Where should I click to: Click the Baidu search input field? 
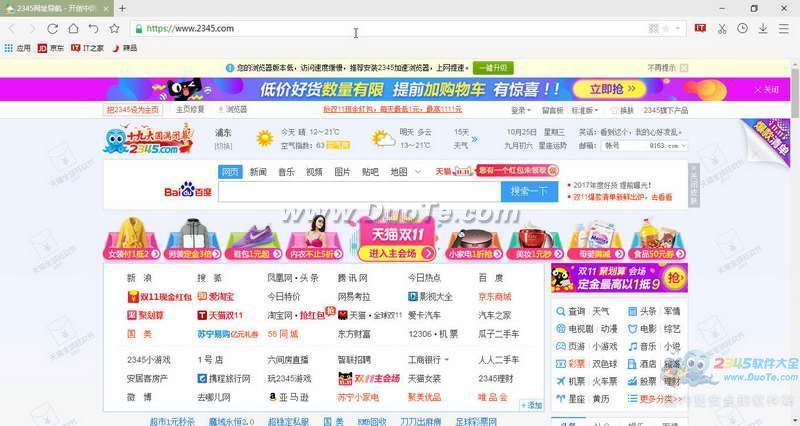360,191
